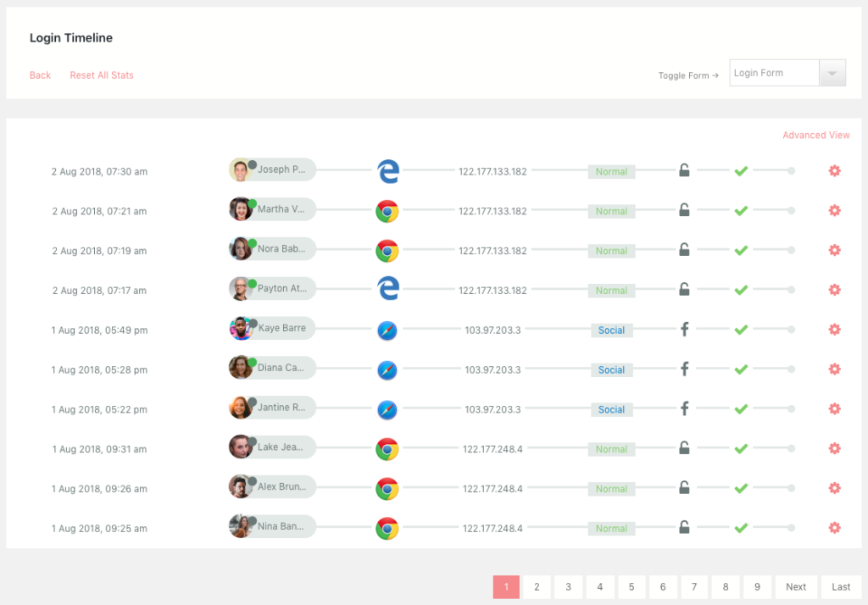
Task: Click the Chrome icon in Martha's row
Action: tap(387, 211)
